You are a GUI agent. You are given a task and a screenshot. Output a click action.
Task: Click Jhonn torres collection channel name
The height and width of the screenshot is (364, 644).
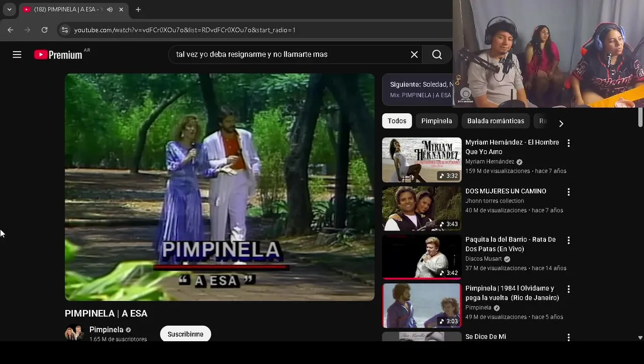point(494,201)
